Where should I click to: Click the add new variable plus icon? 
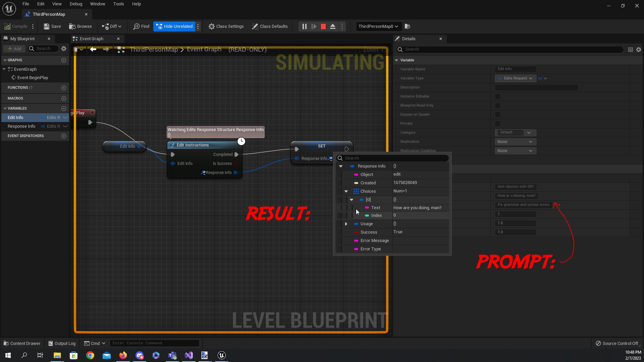coord(64,109)
